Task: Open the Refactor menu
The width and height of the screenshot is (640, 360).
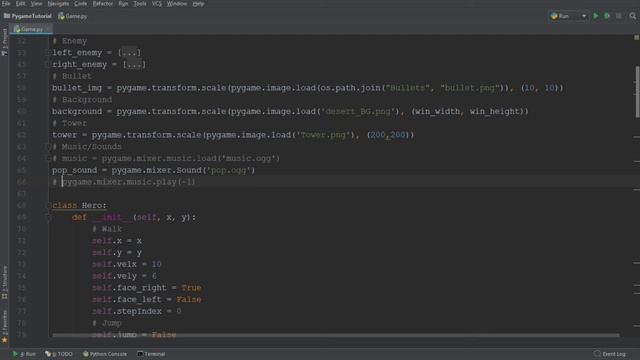Action: [103, 4]
